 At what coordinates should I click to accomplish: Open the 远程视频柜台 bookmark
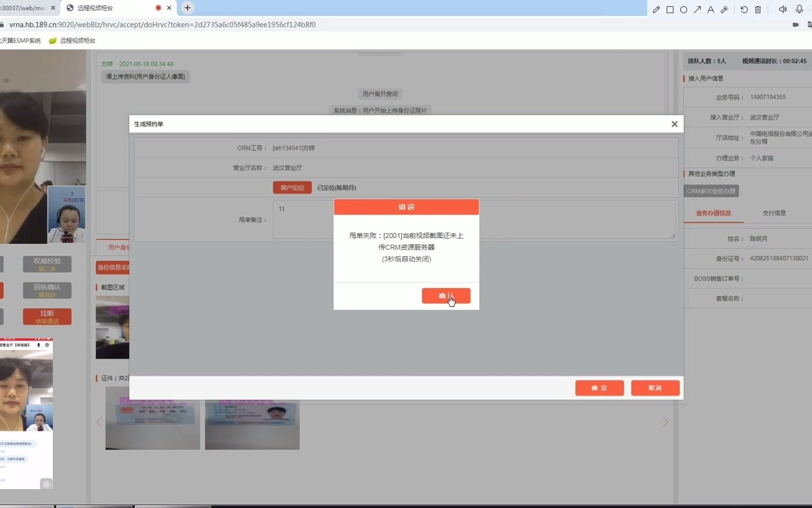point(73,41)
